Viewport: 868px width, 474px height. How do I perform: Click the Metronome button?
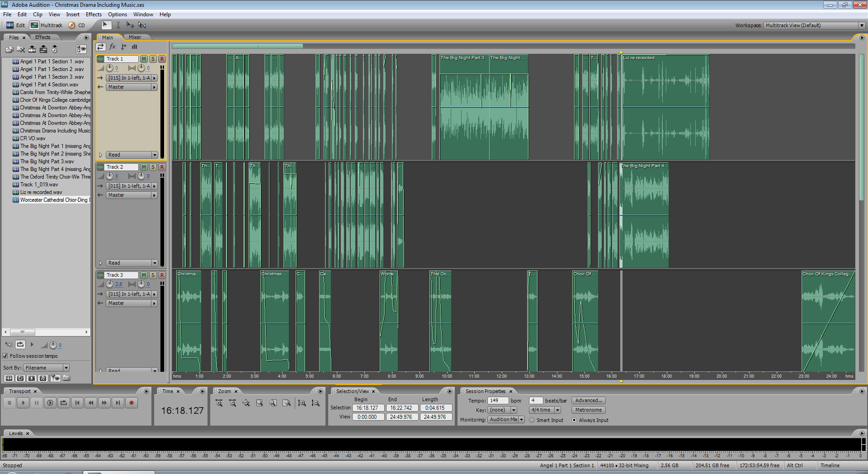(x=588, y=410)
